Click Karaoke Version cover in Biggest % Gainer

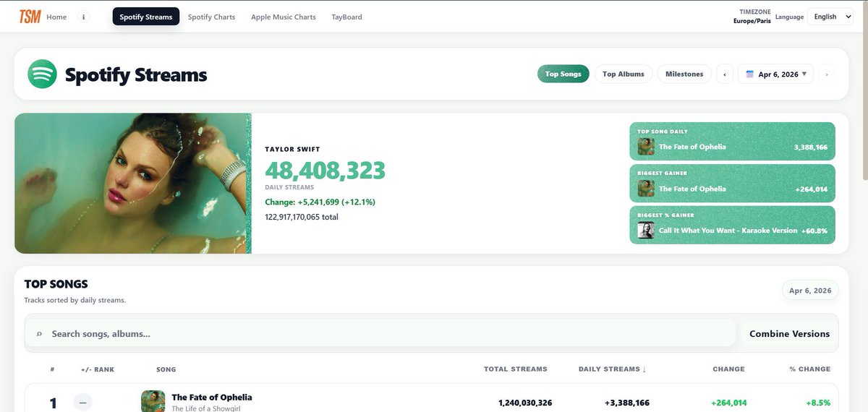coord(646,231)
